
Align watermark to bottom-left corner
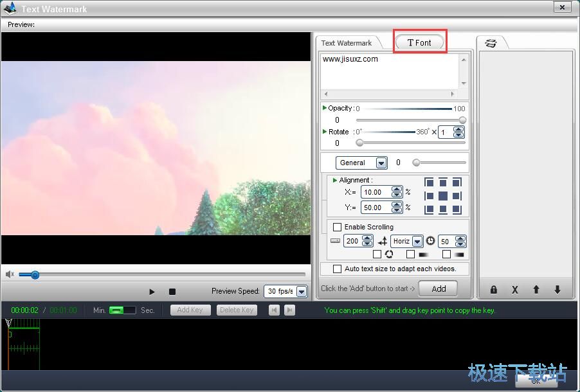pos(429,209)
